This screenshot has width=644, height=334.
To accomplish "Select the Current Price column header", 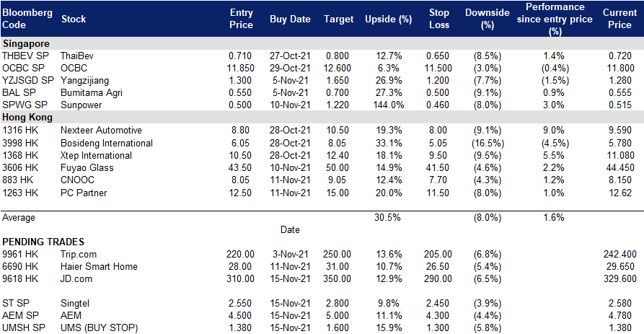I will tap(619, 19).
